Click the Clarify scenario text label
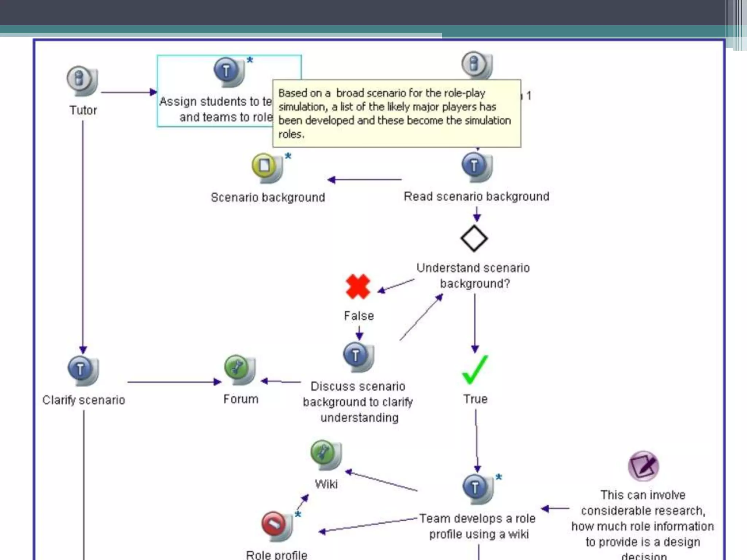 pyautogui.click(x=84, y=400)
